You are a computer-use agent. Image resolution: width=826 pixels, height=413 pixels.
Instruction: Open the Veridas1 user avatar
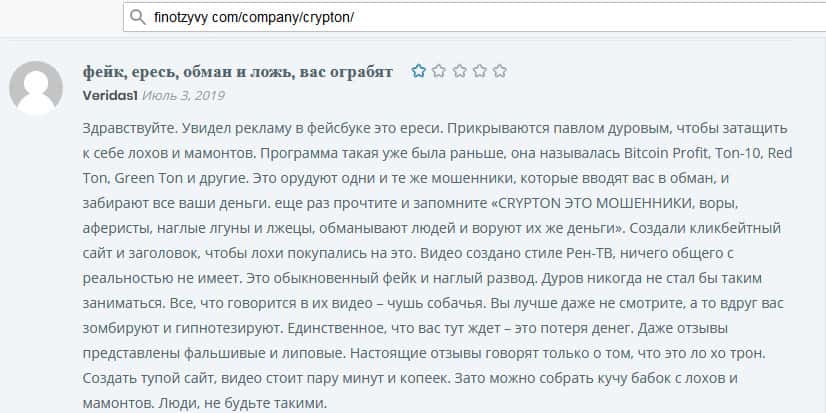(36, 88)
